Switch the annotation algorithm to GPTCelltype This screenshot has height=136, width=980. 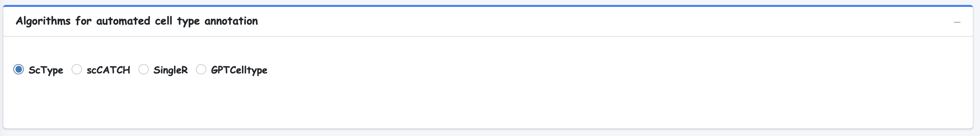coord(201,69)
